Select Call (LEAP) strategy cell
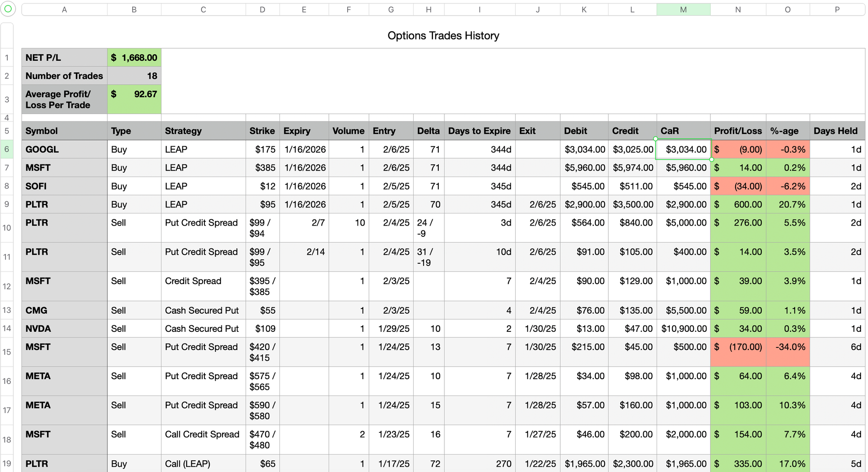Image resolution: width=868 pixels, height=472 pixels. click(203, 463)
